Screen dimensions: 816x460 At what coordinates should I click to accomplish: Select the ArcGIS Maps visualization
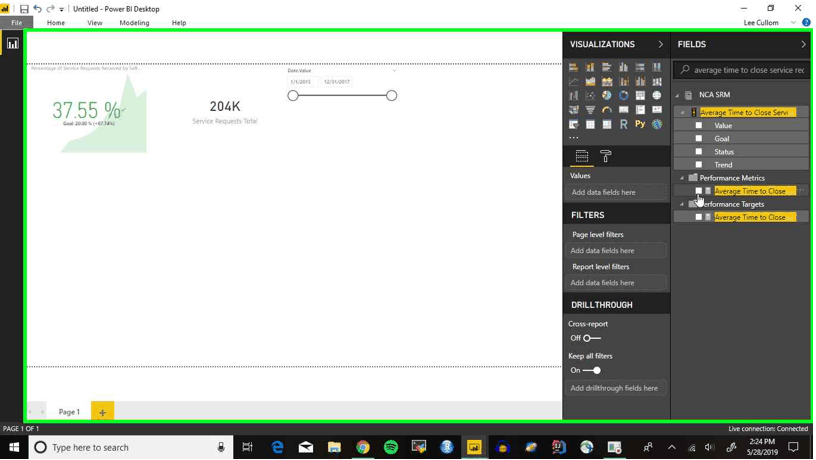tap(657, 124)
